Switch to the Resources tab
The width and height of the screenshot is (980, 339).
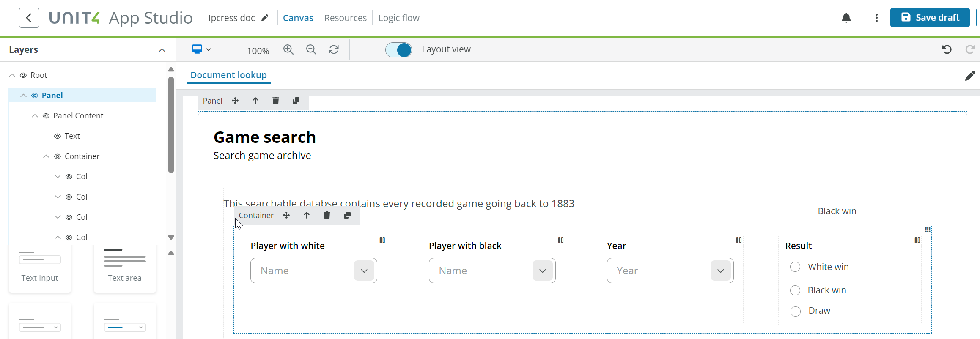345,18
